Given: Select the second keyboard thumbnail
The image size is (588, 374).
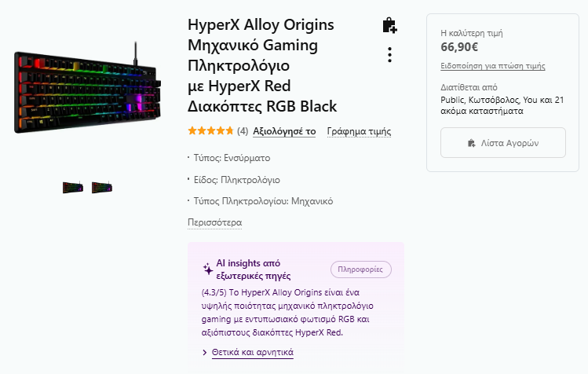Looking at the screenshot, I should click(x=102, y=187).
